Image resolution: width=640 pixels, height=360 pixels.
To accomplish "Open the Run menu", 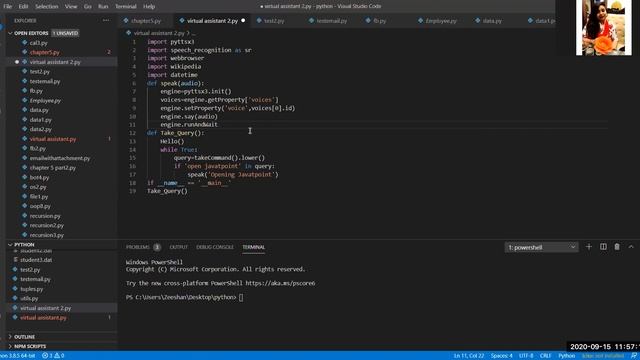I will click(x=103, y=7).
